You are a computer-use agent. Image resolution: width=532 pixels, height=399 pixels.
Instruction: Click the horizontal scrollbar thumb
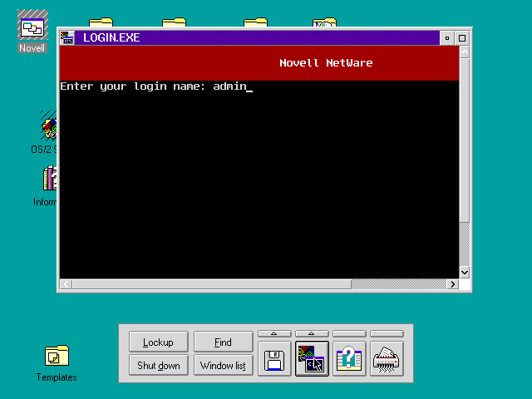point(212,284)
